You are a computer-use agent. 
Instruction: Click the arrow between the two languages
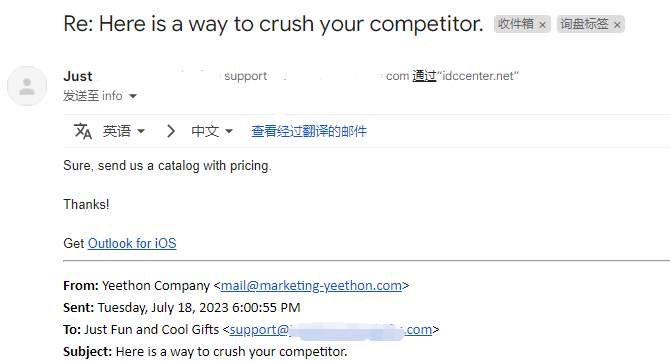[x=170, y=131]
